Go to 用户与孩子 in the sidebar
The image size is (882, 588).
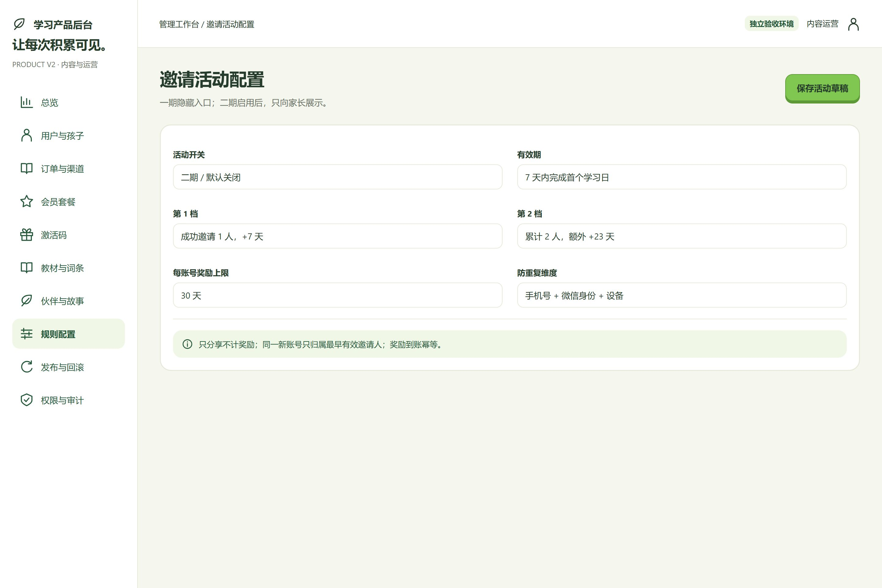pos(69,135)
